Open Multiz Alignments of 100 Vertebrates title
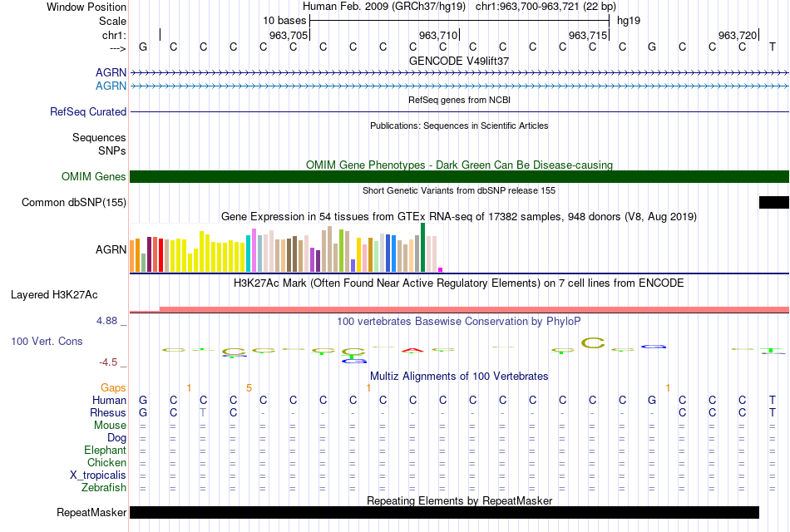790x532 pixels. 459,377
